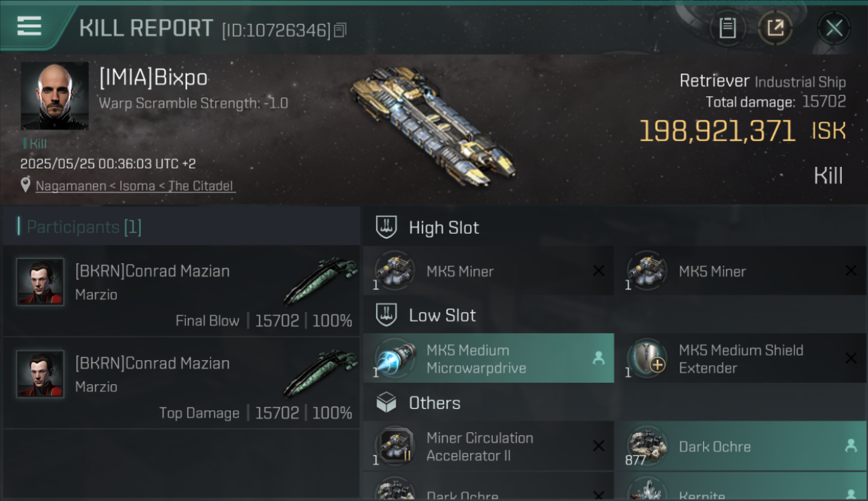Select the second MK5 Miner module
This screenshot has height=501, width=868.
pos(741,271)
